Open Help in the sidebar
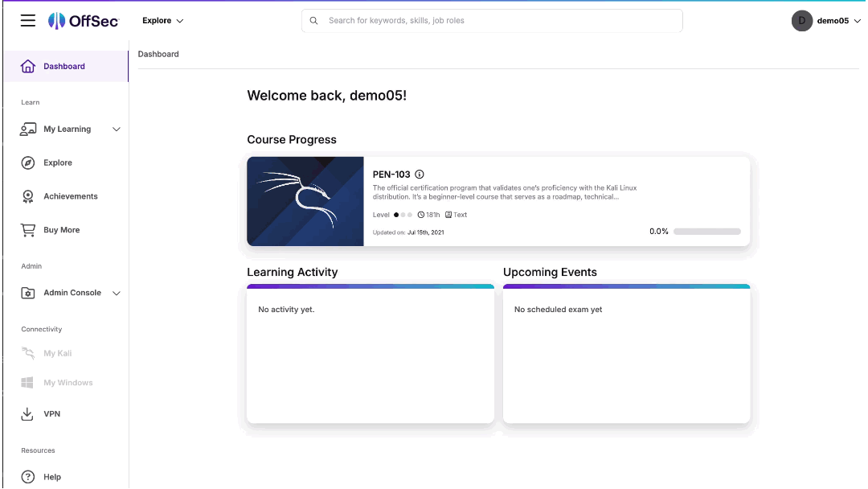Viewport: 868px width, 489px height. [x=52, y=477]
